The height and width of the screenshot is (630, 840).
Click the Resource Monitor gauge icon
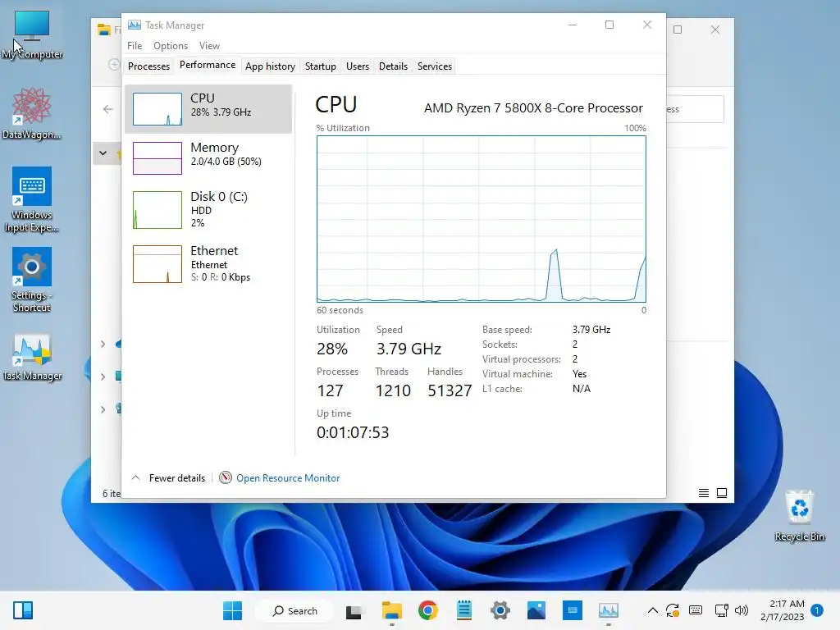coord(226,477)
